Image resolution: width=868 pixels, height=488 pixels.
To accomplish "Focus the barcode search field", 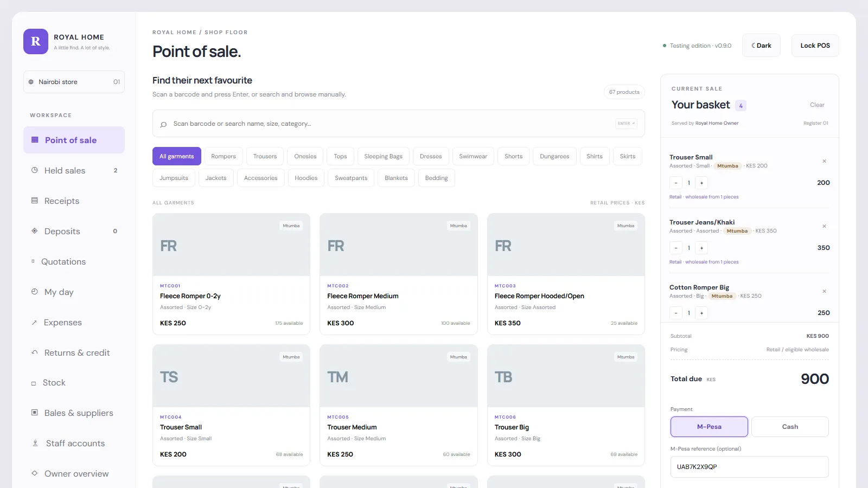I will 399,124.
